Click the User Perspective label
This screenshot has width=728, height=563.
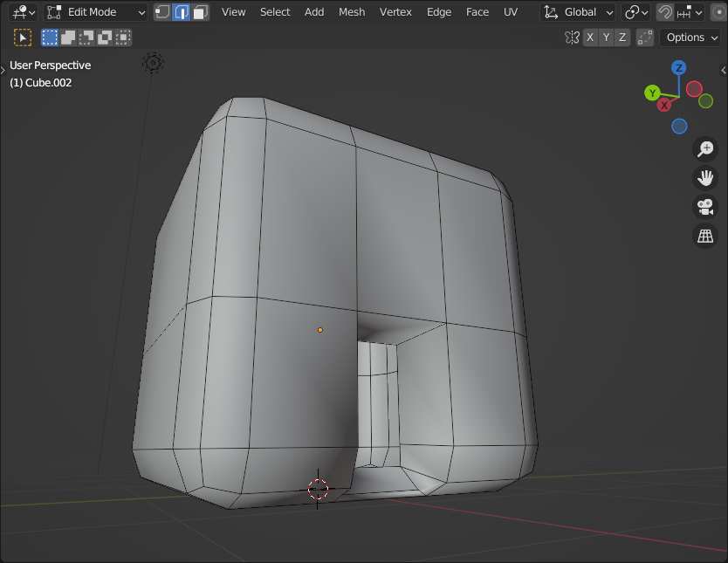click(50, 65)
